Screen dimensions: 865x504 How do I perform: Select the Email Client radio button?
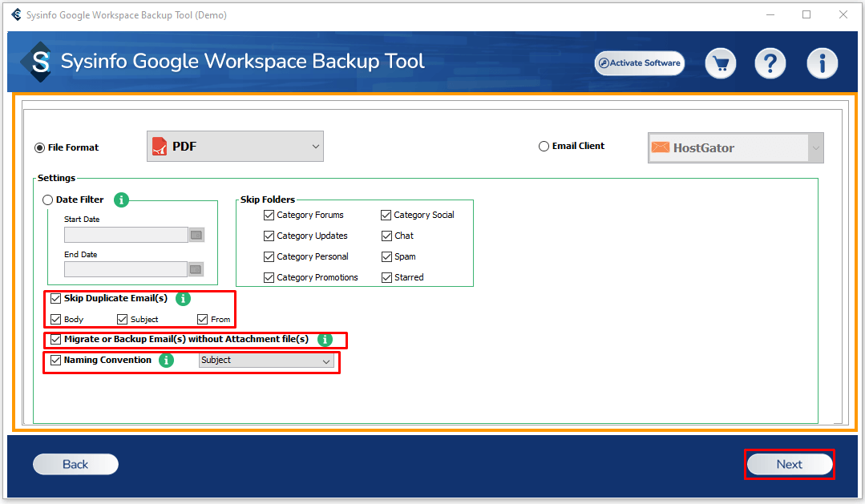(x=544, y=147)
